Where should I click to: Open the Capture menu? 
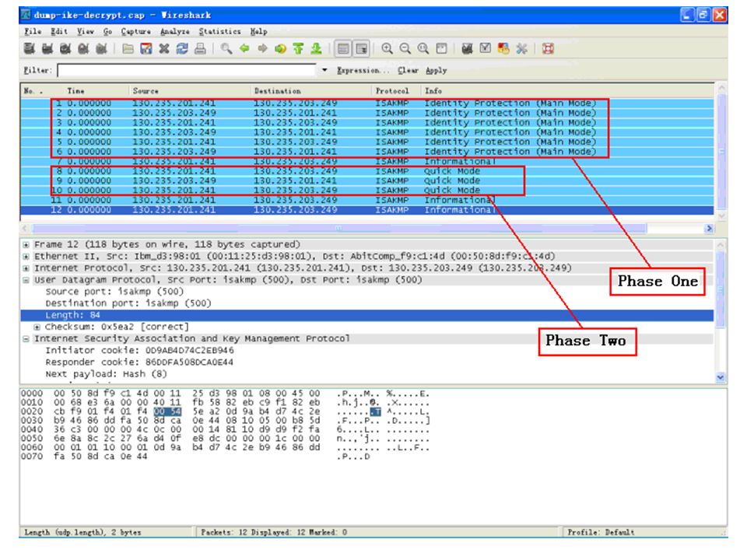point(135,31)
